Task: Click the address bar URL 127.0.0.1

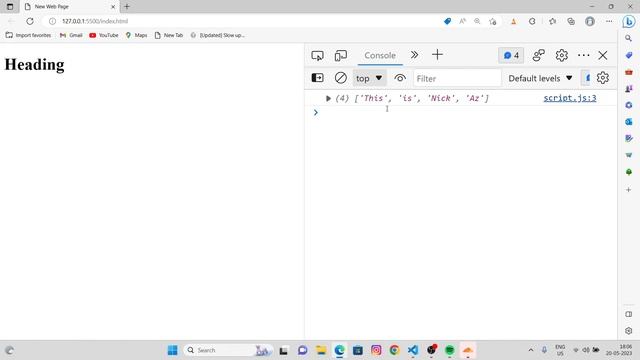Action: (95, 21)
